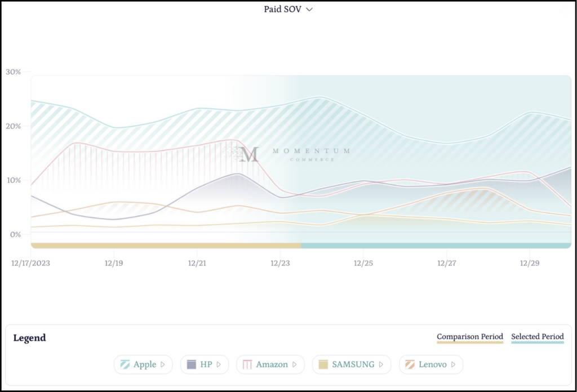The width and height of the screenshot is (577, 392).
Task: Expand the Apple legend arrow
Action: pyautogui.click(x=163, y=364)
